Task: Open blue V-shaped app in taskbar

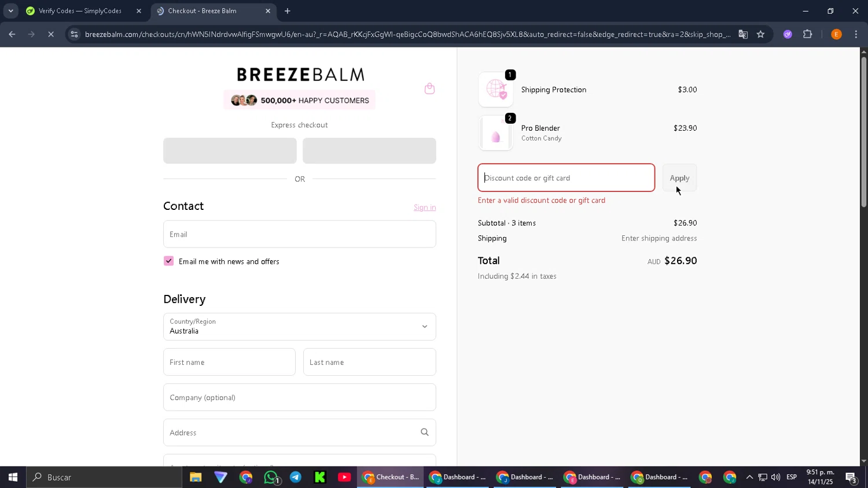Action: pos(221,477)
